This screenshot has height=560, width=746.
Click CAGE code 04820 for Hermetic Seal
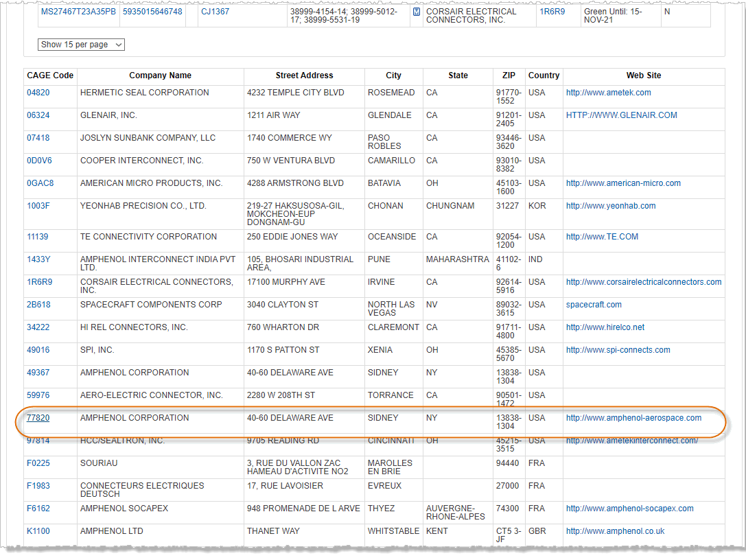(x=38, y=92)
